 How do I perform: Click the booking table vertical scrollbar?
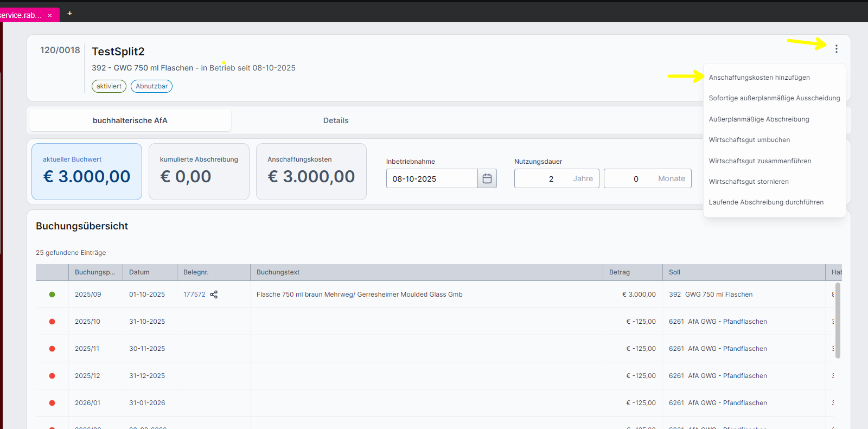[838, 320]
